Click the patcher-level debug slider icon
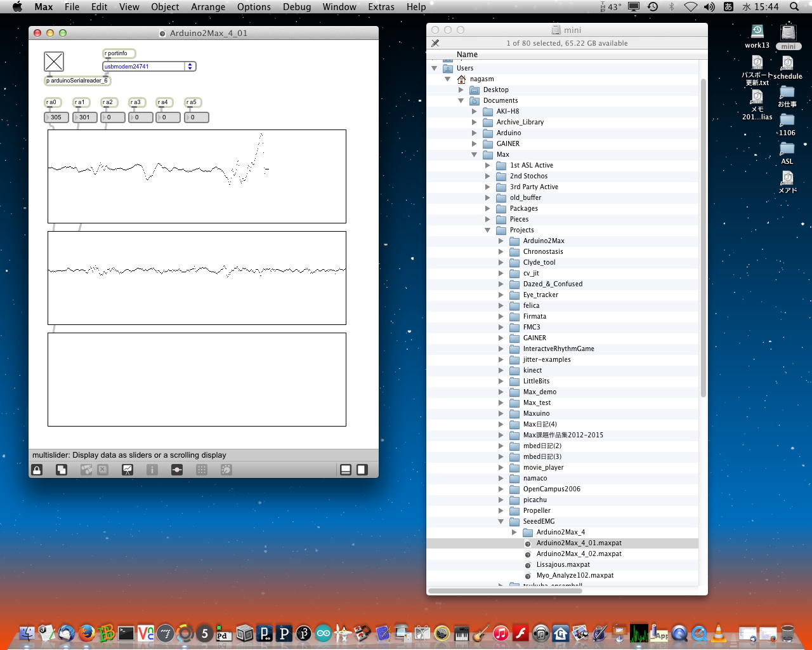Image resolution: width=812 pixels, height=650 pixels. pyautogui.click(x=177, y=470)
